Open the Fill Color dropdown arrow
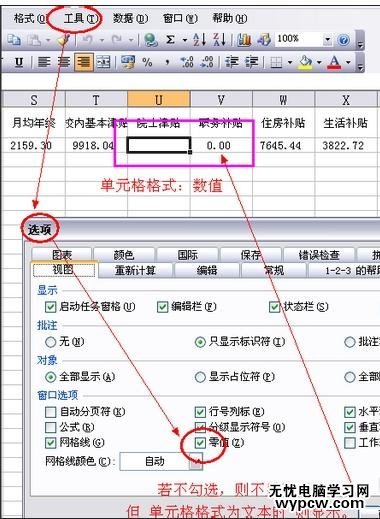 tap(319, 62)
